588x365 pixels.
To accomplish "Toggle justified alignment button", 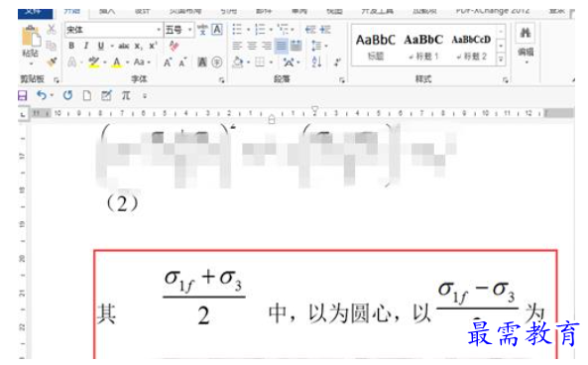I will pyautogui.click(x=282, y=46).
